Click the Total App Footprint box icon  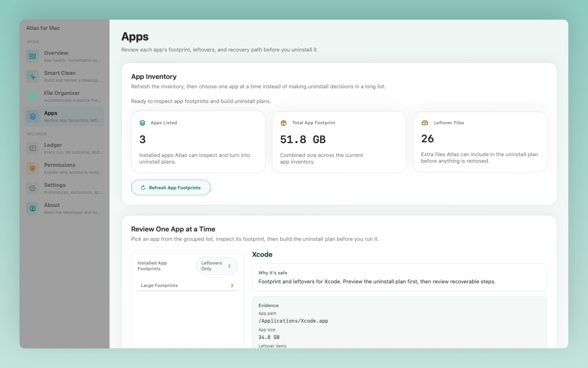(283, 123)
